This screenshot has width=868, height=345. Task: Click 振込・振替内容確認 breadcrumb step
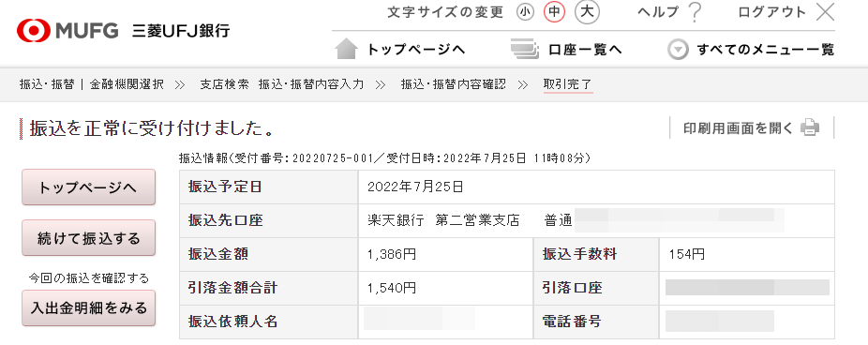tap(454, 84)
